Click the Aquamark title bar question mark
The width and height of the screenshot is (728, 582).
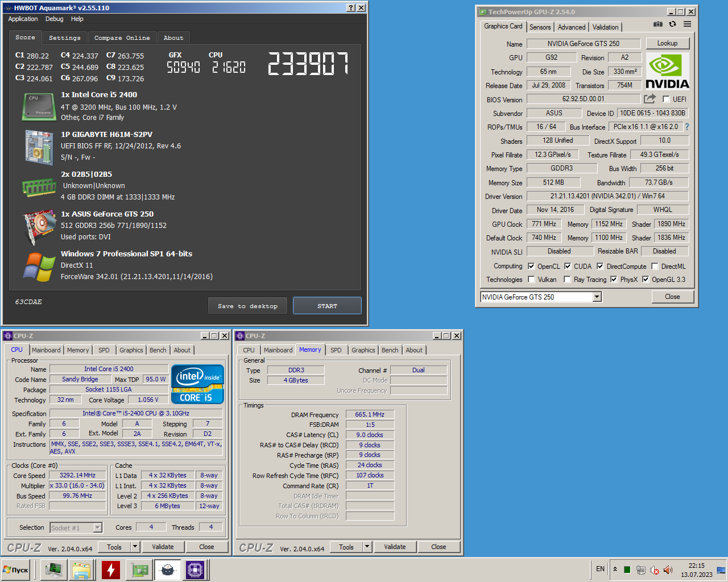click(351, 8)
